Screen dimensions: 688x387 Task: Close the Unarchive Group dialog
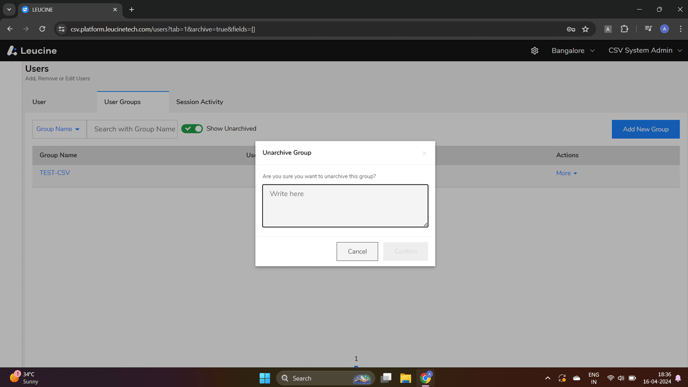click(424, 153)
